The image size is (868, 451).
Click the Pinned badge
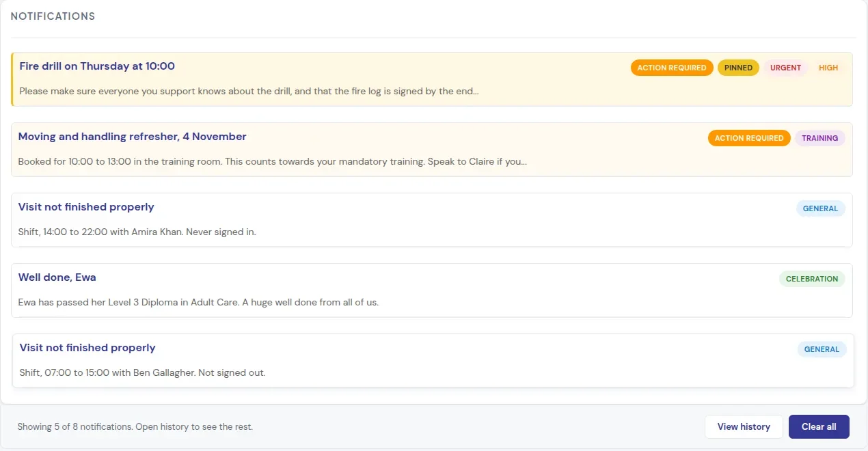click(x=738, y=68)
